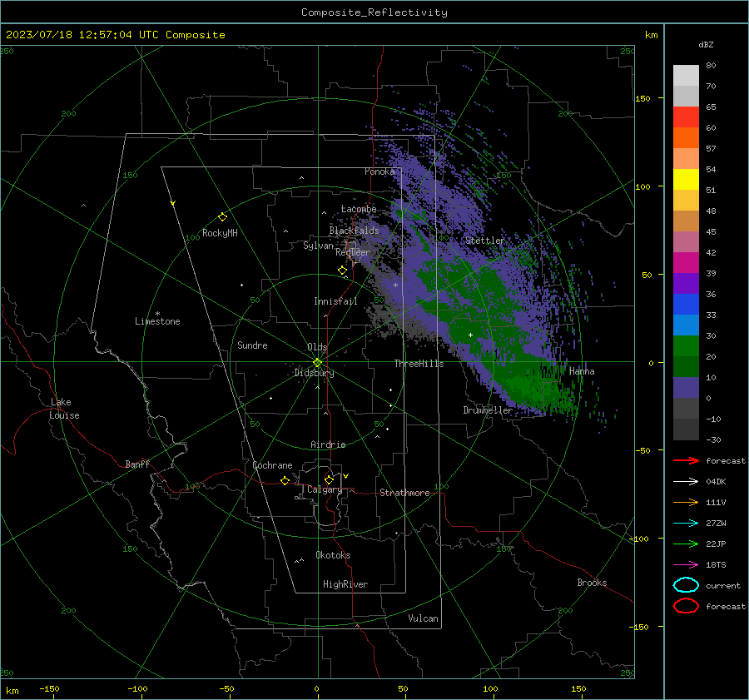Screen dimensions: 749x700
Task: Select yellow diamond marker above Calgary label
Action: coord(329,479)
